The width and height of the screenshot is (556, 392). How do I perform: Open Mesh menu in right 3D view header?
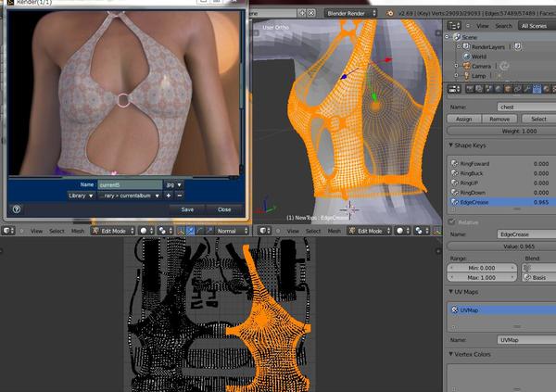tap(334, 231)
